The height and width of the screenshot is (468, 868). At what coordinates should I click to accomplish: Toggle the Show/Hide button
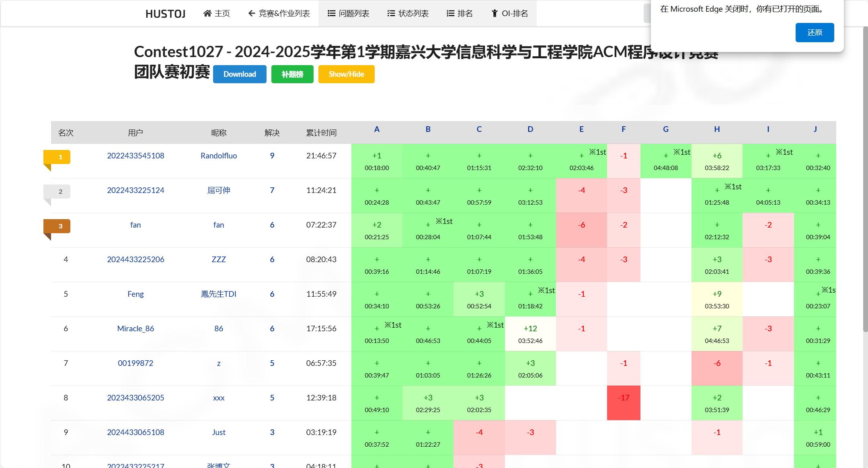pos(346,74)
